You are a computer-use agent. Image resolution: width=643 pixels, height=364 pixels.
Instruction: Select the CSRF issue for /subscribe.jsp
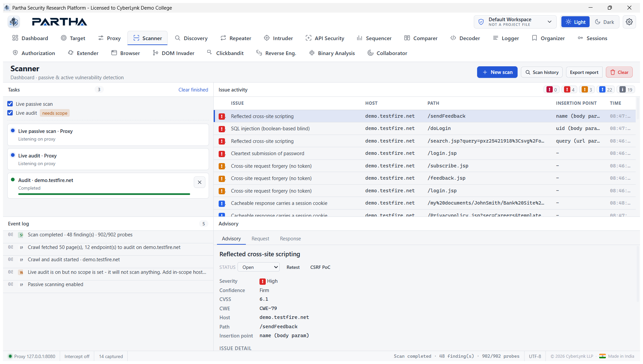tap(425, 166)
